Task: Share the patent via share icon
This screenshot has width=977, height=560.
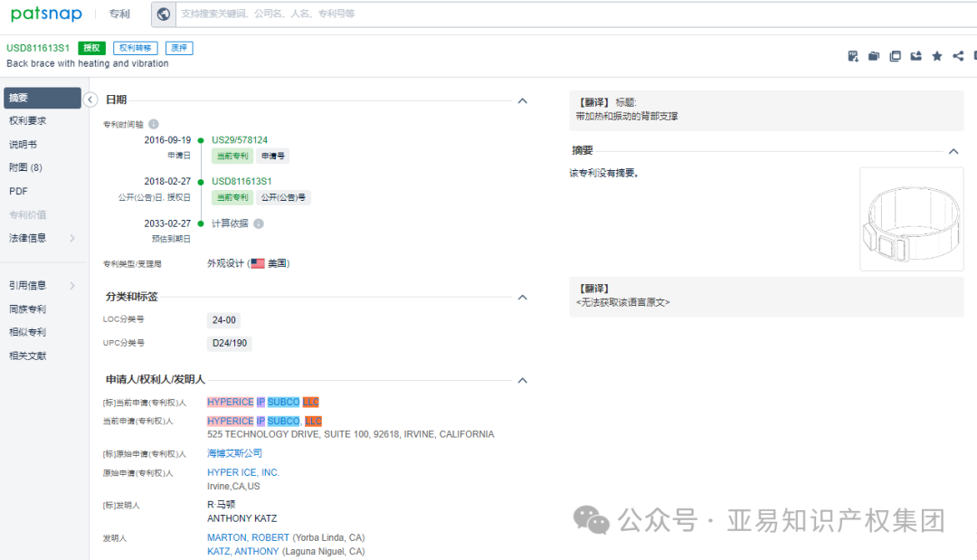Action: [957, 55]
